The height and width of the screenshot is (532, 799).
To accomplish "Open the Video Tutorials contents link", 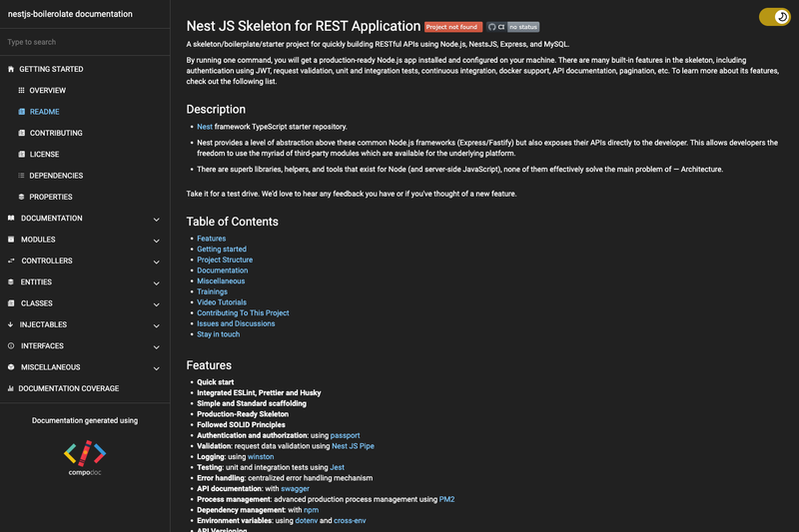I will click(222, 302).
